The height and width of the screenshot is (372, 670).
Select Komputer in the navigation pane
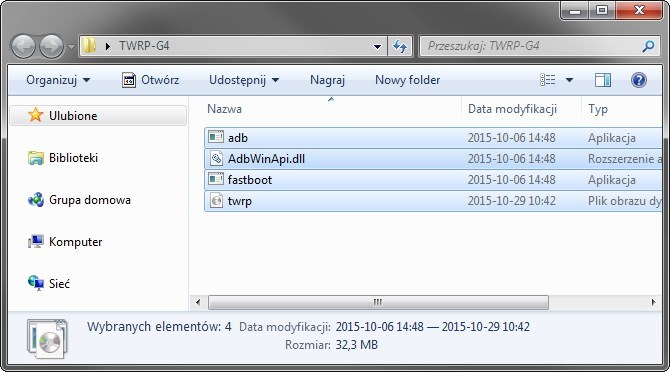[x=75, y=242]
